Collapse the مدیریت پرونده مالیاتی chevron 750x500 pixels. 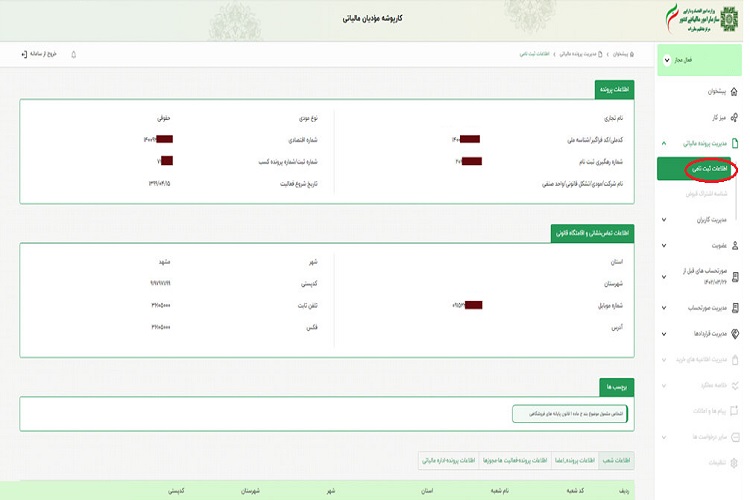666,144
